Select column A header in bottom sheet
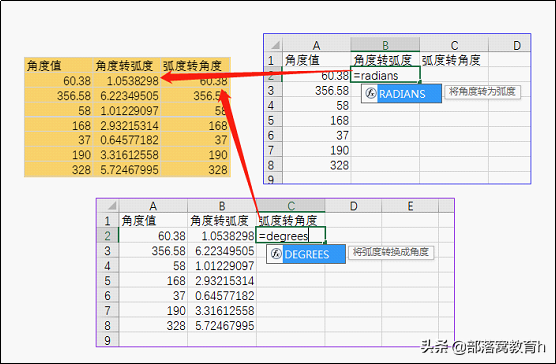Image resolution: width=556 pixels, height=364 pixels. pyautogui.click(x=153, y=206)
